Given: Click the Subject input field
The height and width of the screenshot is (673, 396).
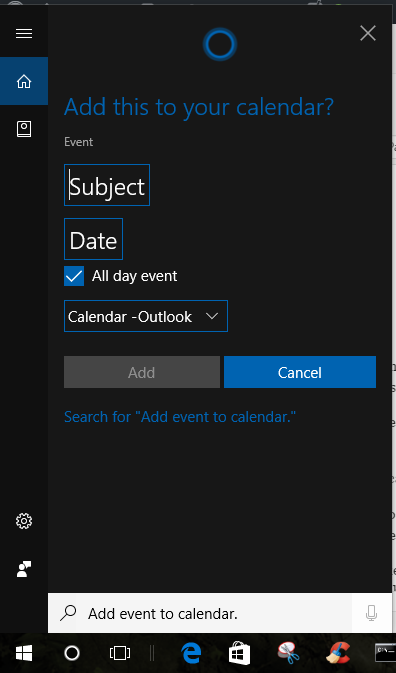Looking at the screenshot, I should (x=107, y=185).
